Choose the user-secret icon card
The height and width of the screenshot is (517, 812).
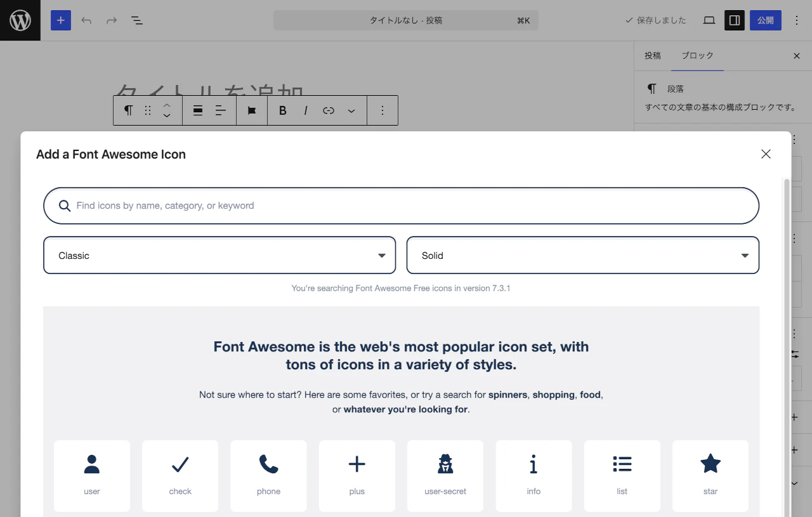coord(445,476)
